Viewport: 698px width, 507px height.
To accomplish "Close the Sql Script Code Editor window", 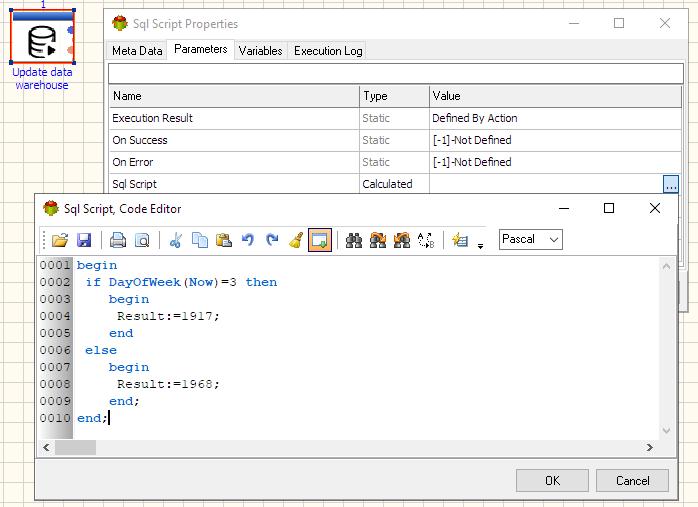I will point(655,208).
